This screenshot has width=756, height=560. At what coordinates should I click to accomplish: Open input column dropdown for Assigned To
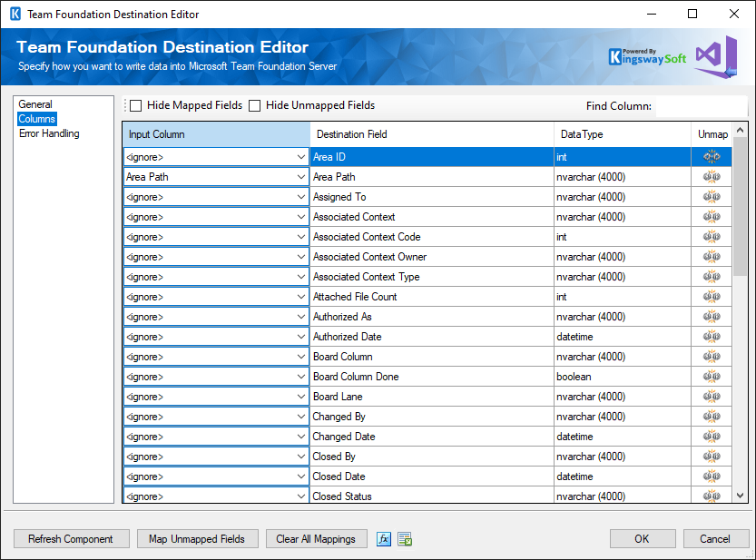point(301,197)
